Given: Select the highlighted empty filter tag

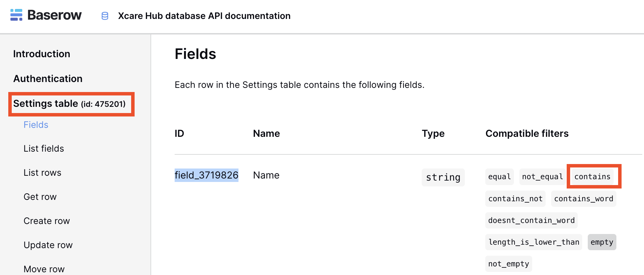Looking at the screenshot, I should pos(602,242).
